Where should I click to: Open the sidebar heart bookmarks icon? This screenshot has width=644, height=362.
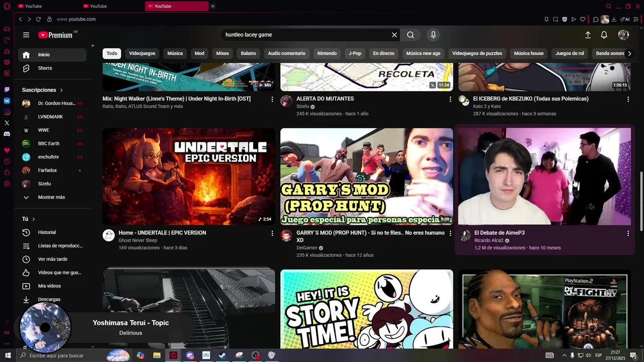7,150
